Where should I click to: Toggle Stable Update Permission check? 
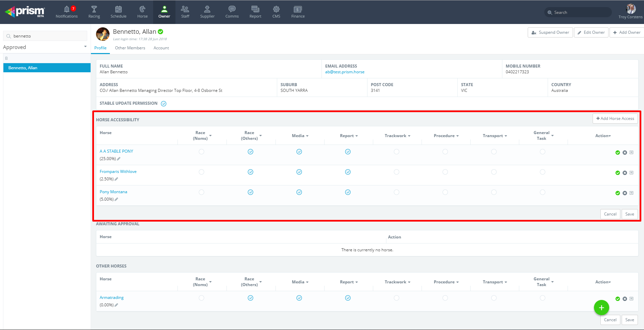coord(164,104)
